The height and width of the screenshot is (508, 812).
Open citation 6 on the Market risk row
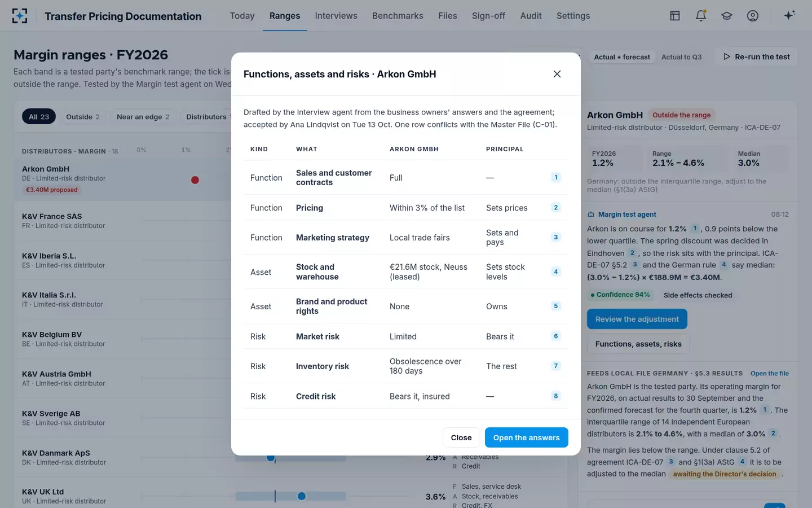(556, 336)
